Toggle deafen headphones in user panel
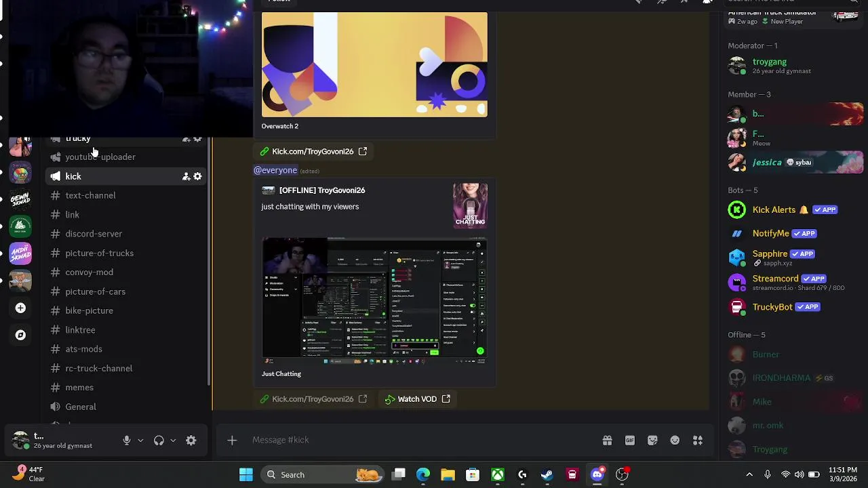The image size is (868, 488). pos(159,441)
